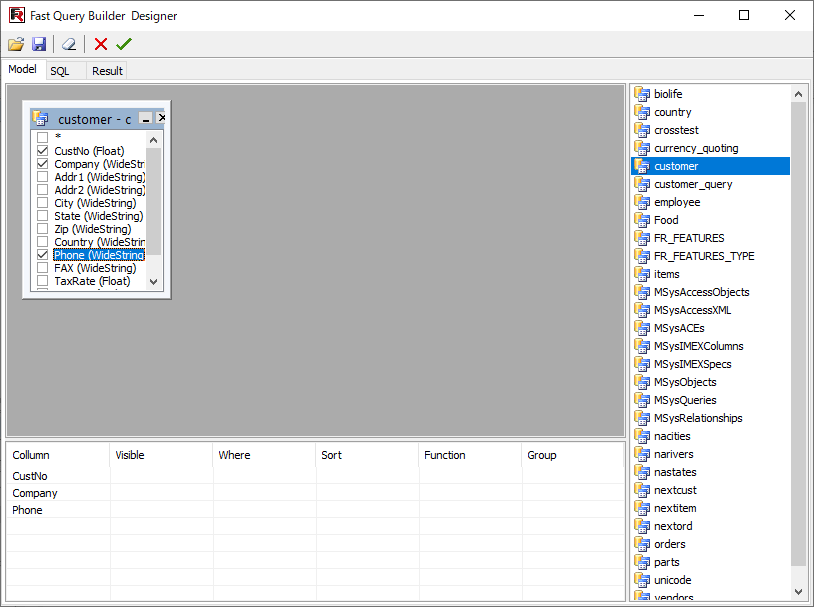The width and height of the screenshot is (814, 607).
Task: Click the Clear eraser icon in toolbar
Action: coord(68,44)
